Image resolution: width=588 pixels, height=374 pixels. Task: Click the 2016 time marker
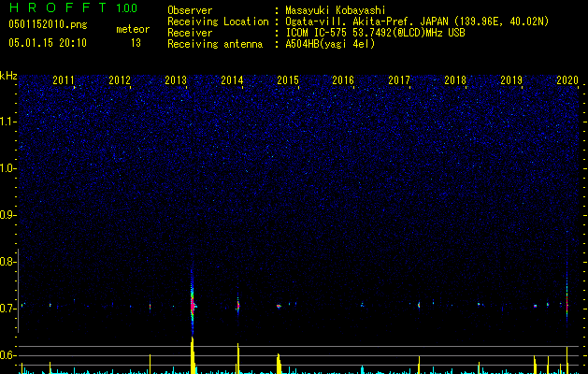tap(343, 80)
